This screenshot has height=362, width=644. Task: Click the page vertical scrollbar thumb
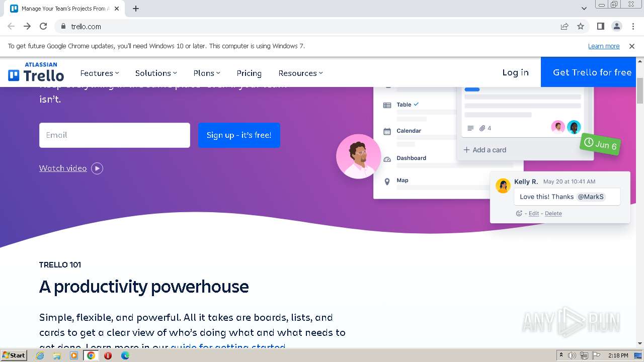coord(640,90)
